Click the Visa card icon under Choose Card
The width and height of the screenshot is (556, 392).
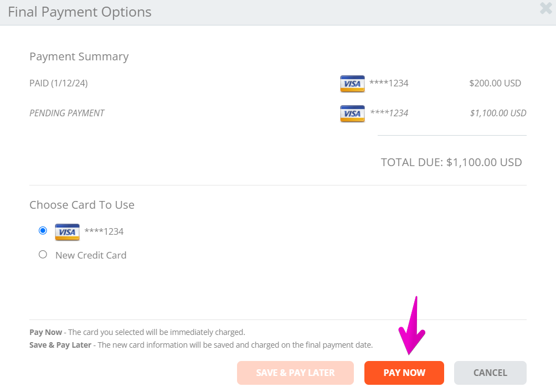[67, 232]
